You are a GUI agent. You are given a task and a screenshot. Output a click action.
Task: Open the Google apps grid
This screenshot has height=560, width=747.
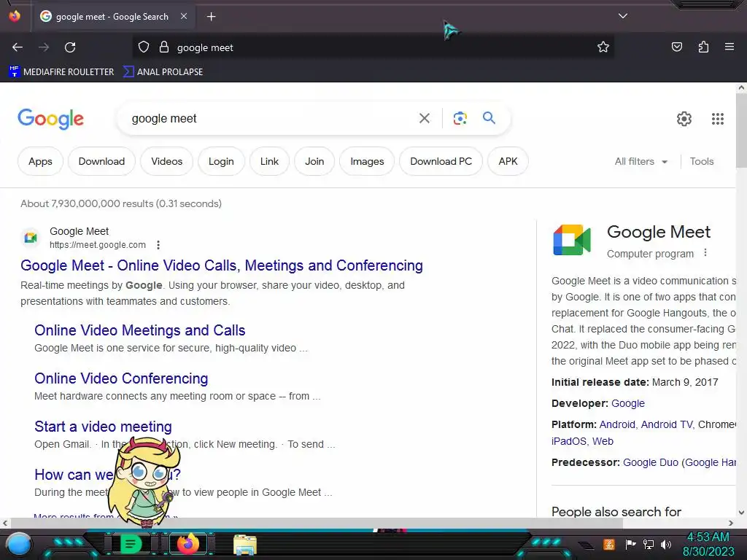(x=718, y=119)
